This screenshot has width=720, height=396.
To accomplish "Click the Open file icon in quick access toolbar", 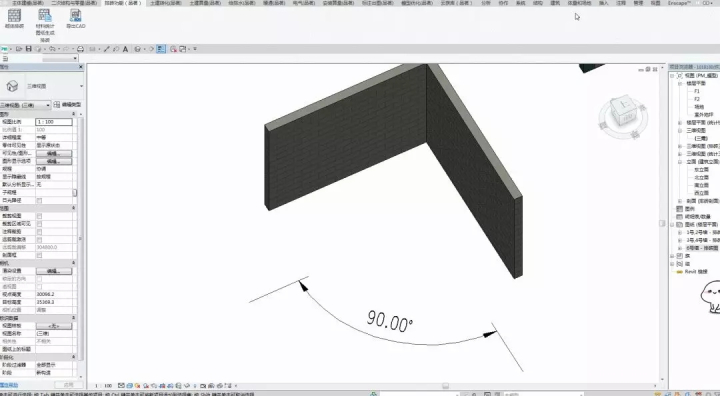I will (19, 49).
